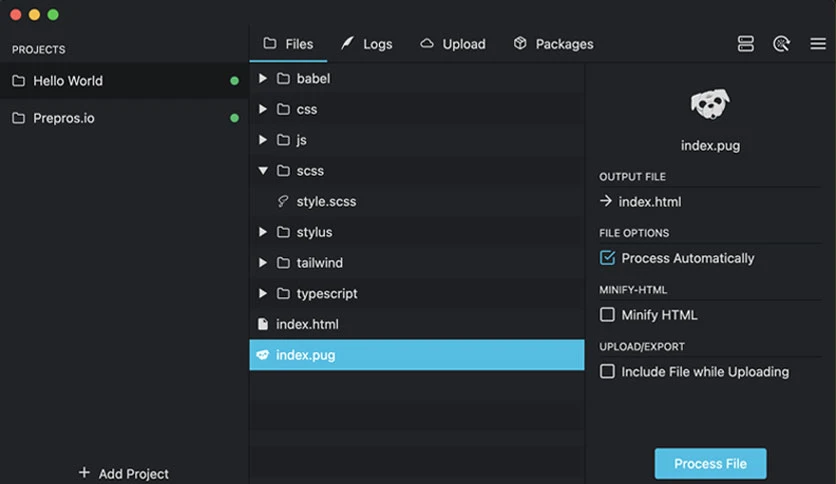Screen dimensions: 836x484
Task: Open the hamburger menu
Action: 818,44
